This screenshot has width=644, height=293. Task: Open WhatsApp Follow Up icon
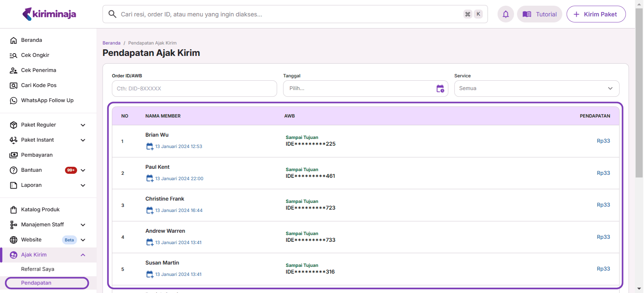coord(13,100)
